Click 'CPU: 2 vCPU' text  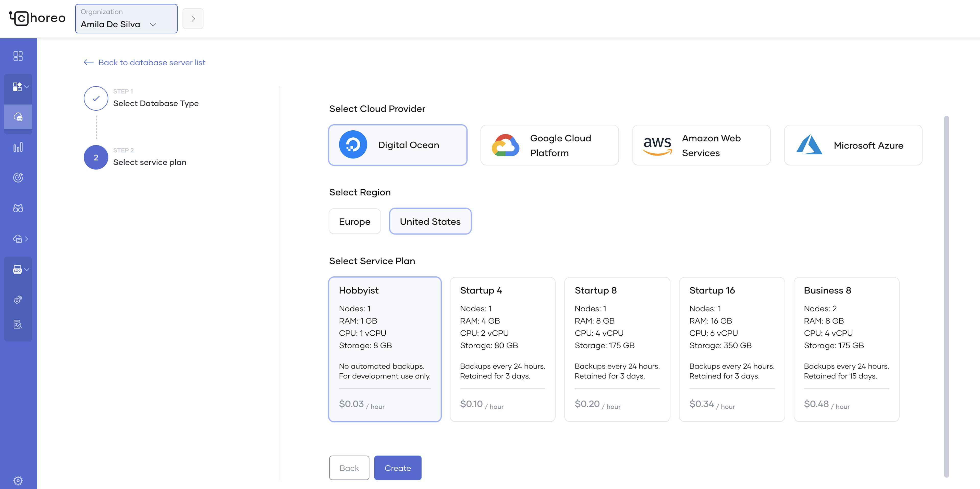[x=484, y=333]
